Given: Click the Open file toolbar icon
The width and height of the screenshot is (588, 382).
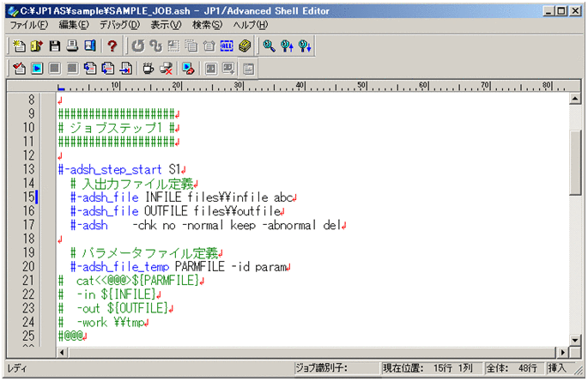Looking at the screenshot, I should tap(37, 45).
